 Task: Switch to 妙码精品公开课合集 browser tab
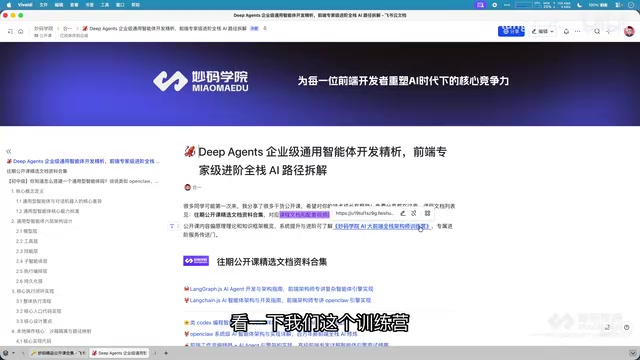pos(58,353)
